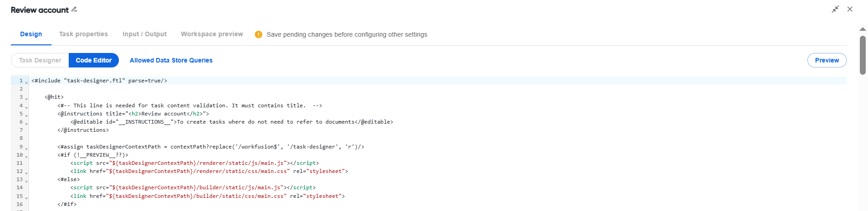
Task: Fold the @instructions block at line 5
Action: [27, 115]
